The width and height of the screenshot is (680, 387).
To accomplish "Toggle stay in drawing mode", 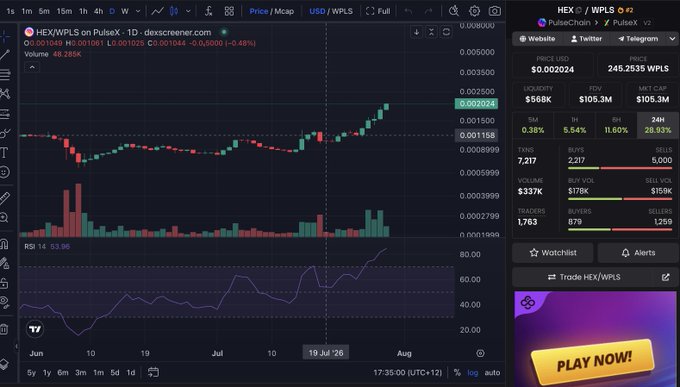I will click(4, 263).
